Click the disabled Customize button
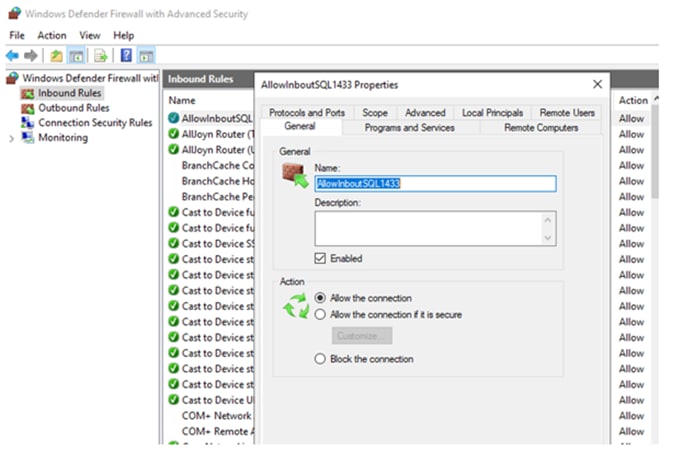Image resolution: width=683 pixels, height=462 pixels. (x=362, y=336)
